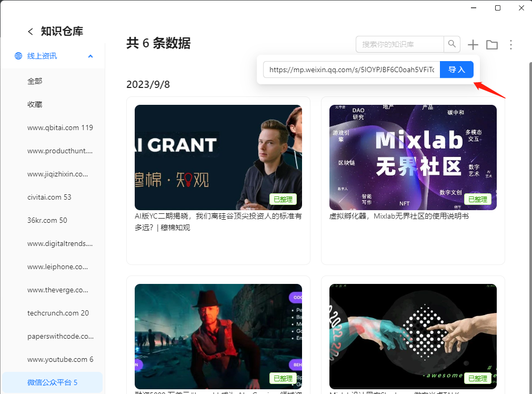This screenshot has height=394, width=532.
Task: Open the three-dot more options menu
Action: click(510, 45)
